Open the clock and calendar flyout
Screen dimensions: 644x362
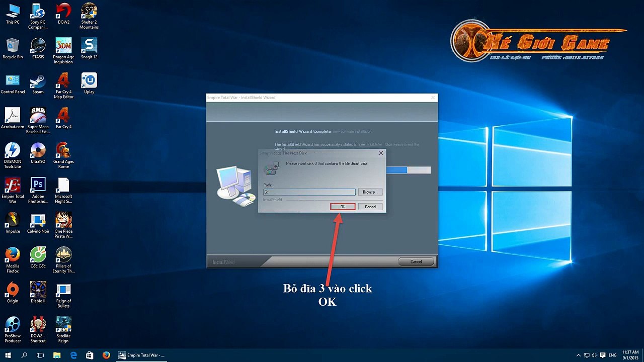[630, 355]
